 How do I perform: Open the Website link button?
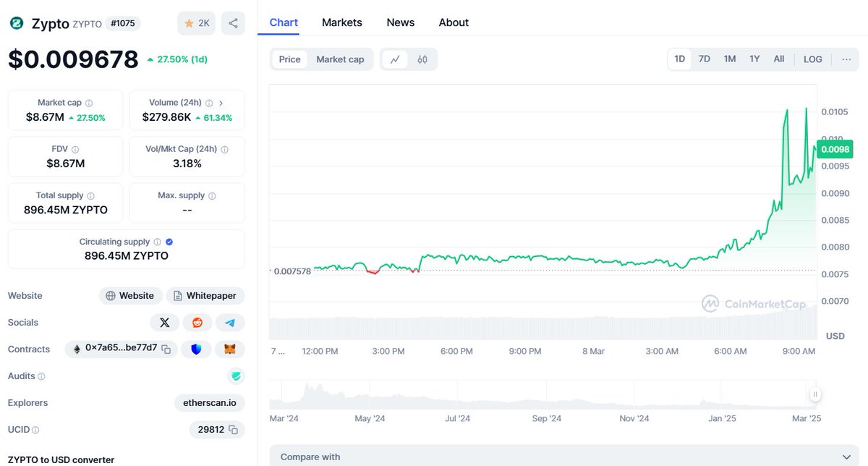130,296
